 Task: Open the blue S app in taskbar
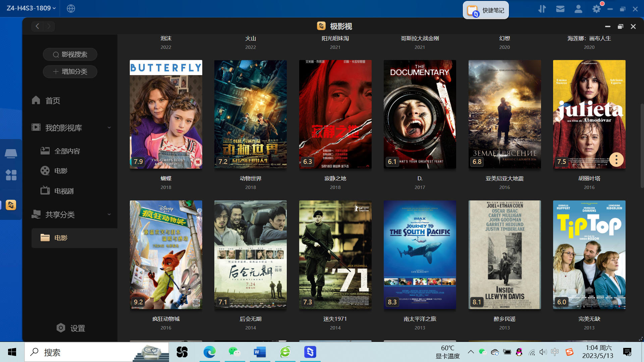pos(310,352)
